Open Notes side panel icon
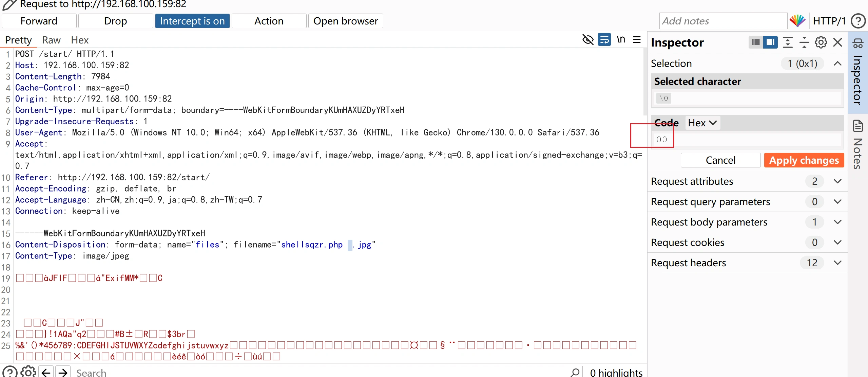The image size is (868, 377). (857, 126)
